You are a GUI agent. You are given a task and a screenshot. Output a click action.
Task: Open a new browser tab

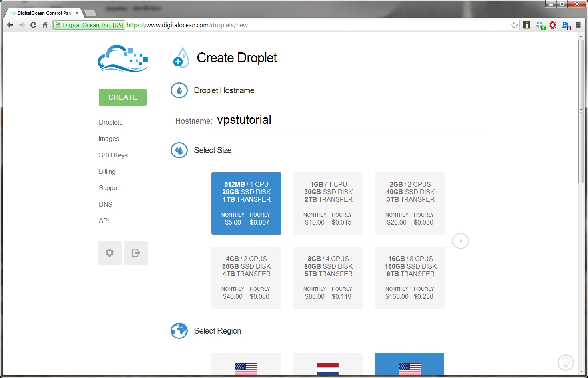[x=91, y=13]
